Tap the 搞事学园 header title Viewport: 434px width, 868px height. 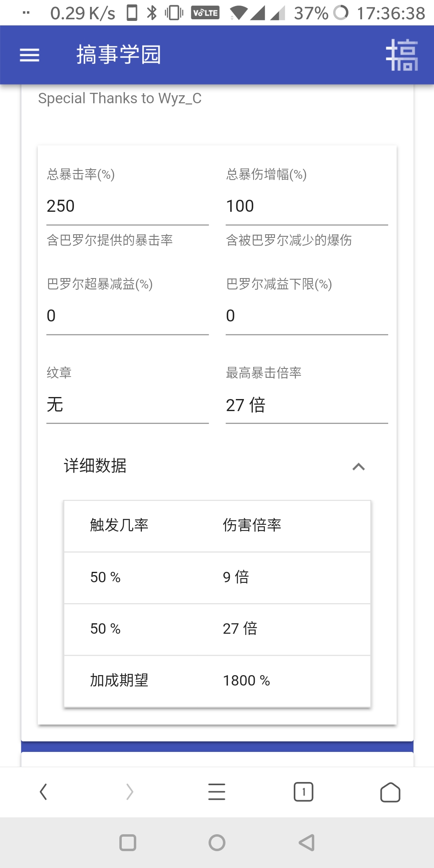click(119, 55)
